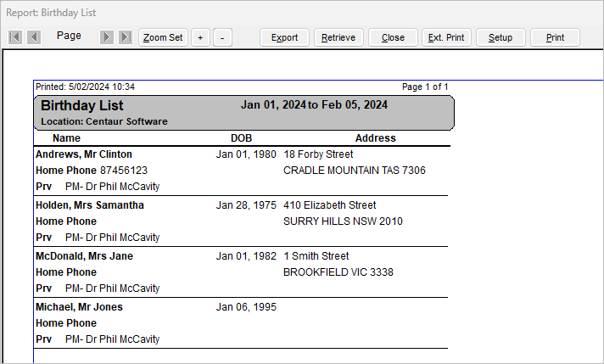Advance to the next page arrow
This screenshot has width=604, height=364.
pyautogui.click(x=107, y=37)
